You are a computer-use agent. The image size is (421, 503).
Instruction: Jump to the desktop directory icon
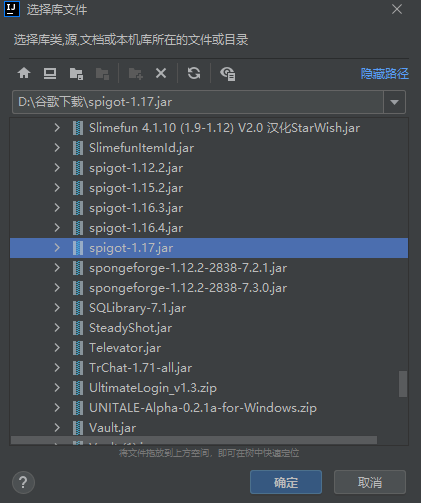tap(50, 73)
